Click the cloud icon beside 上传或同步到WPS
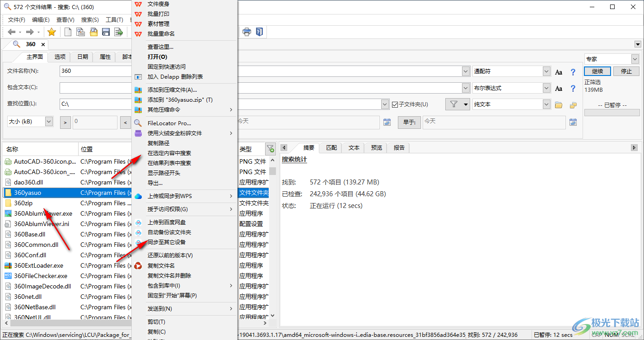The height and width of the screenshot is (340, 644). point(139,196)
